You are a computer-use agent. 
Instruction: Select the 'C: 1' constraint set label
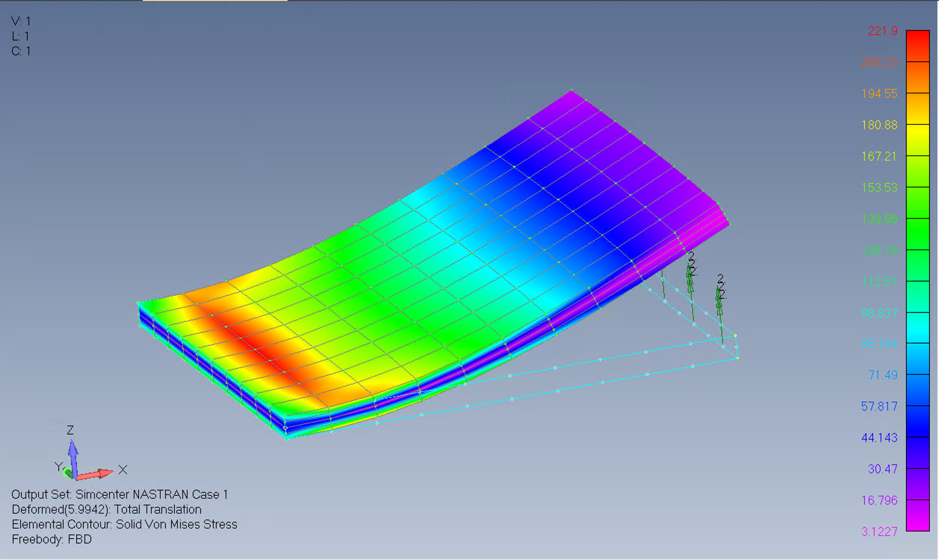point(21,51)
